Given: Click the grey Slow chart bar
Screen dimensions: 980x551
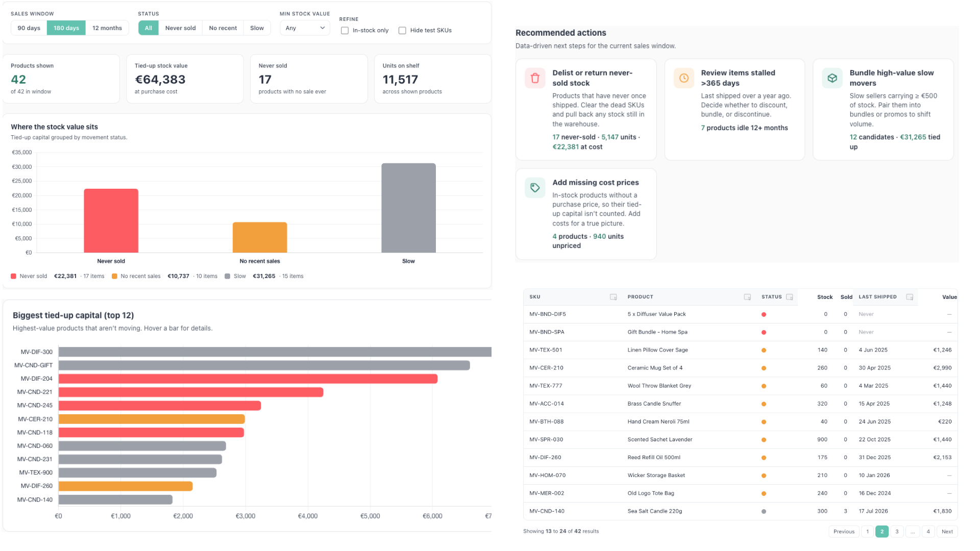Looking at the screenshot, I should [x=409, y=208].
